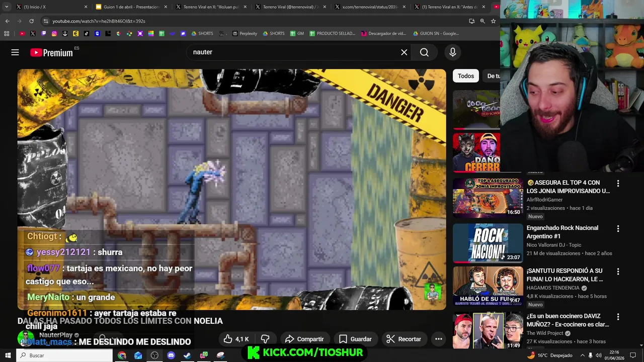Viewport: 644px width, 362px height.
Task: Save video with the Guardar button
Action: click(355, 339)
